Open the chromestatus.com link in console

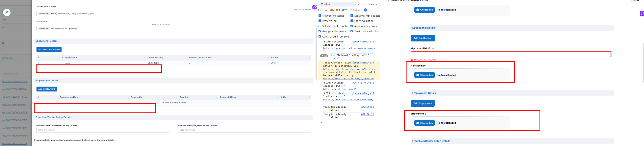tap(349, 69)
